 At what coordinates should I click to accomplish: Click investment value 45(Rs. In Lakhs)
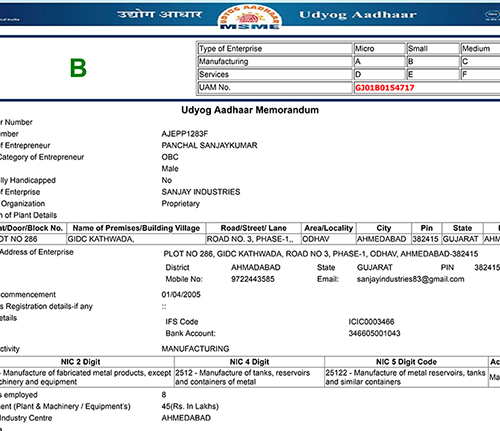[190, 407]
